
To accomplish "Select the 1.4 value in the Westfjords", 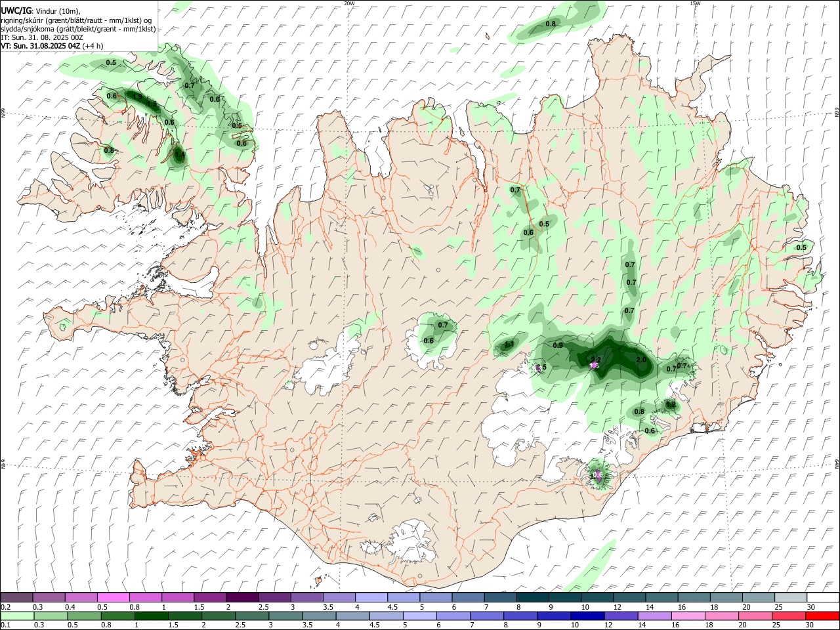I will click(x=179, y=155).
